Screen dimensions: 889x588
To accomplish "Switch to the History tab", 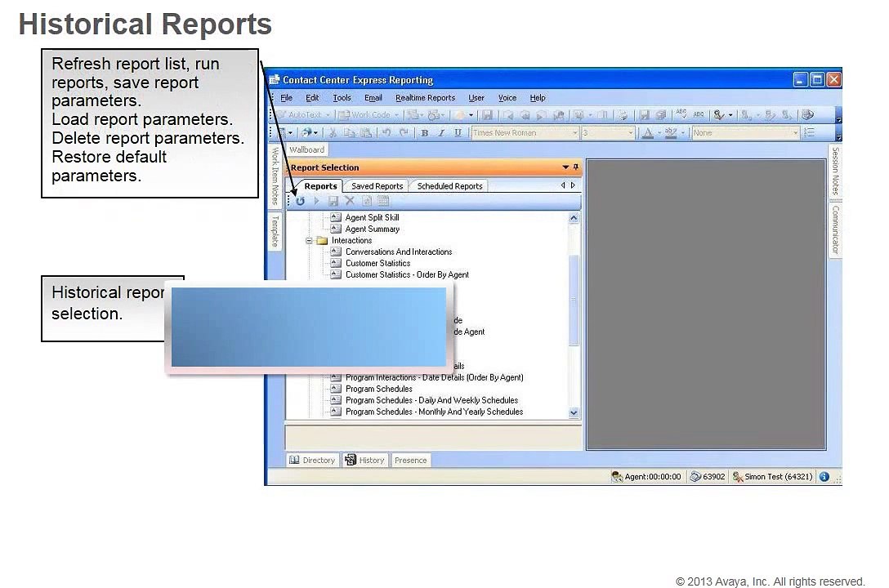I will coord(365,460).
